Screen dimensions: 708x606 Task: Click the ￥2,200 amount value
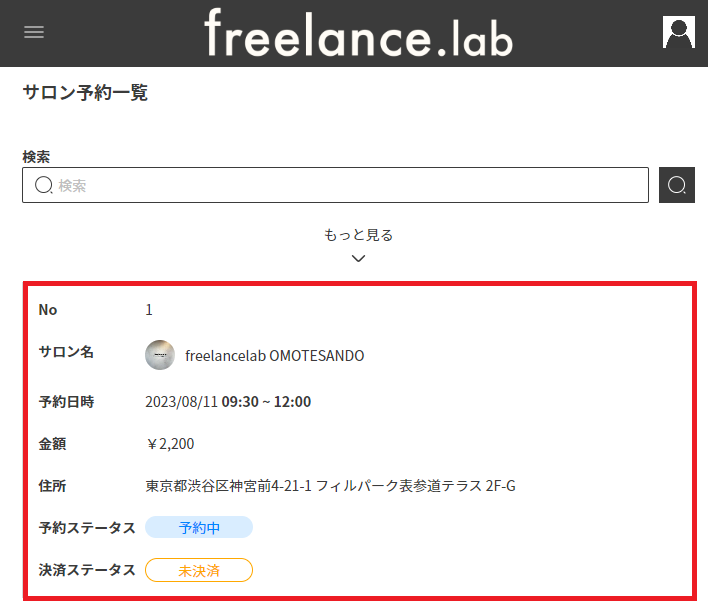[170, 444]
